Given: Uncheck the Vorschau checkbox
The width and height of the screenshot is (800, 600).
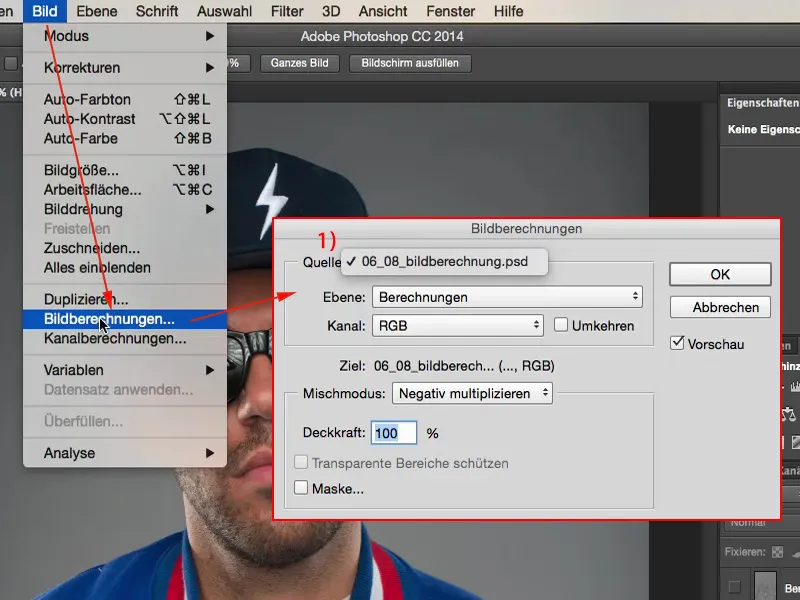Looking at the screenshot, I should [x=677, y=343].
